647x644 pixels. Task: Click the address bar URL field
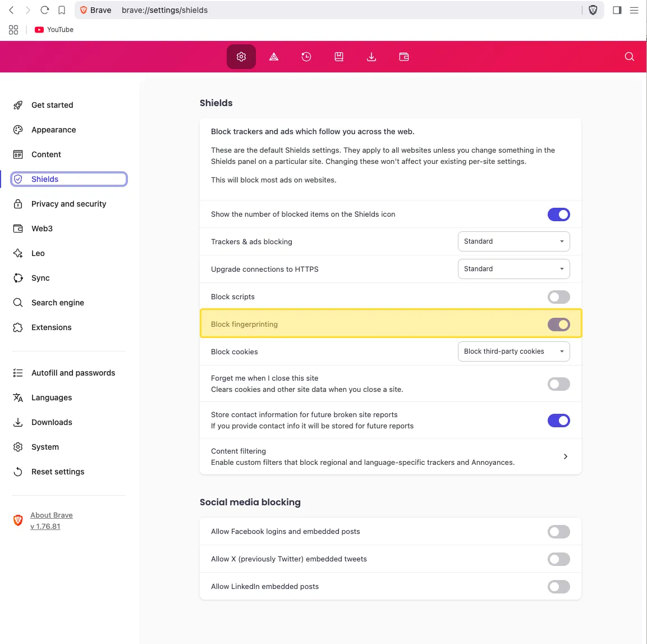pyautogui.click(x=337, y=10)
